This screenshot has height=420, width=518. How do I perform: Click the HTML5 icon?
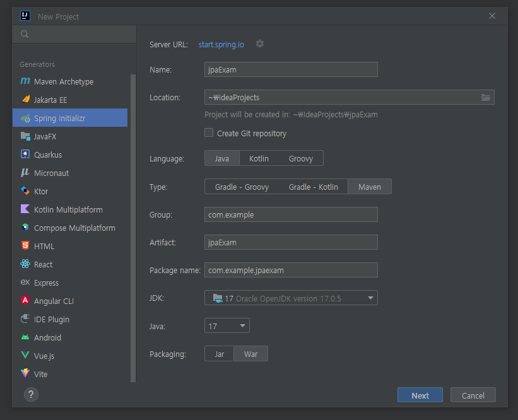coord(25,246)
